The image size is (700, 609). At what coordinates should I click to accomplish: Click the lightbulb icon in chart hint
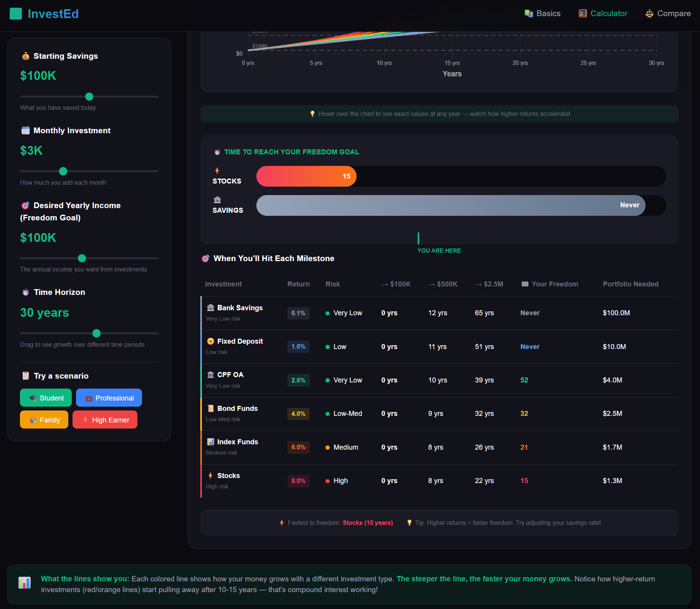click(x=312, y=114)
